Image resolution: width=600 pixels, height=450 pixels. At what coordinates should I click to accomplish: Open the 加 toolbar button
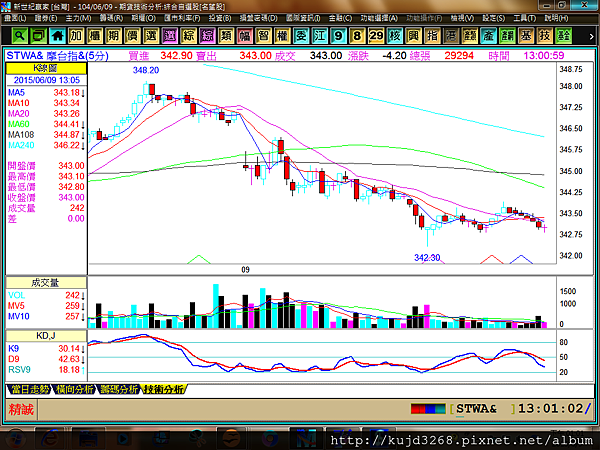pyautogui.click(x=76, y=36)
